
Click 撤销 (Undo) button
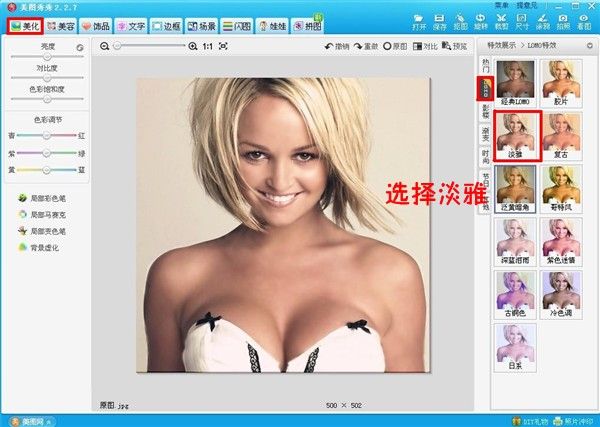pyautogui.click(x=337, y=46)
